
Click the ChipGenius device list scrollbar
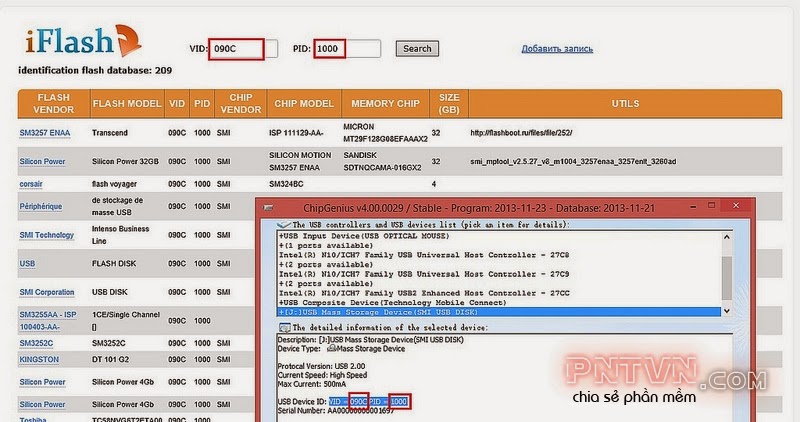[x=727, y=276]
